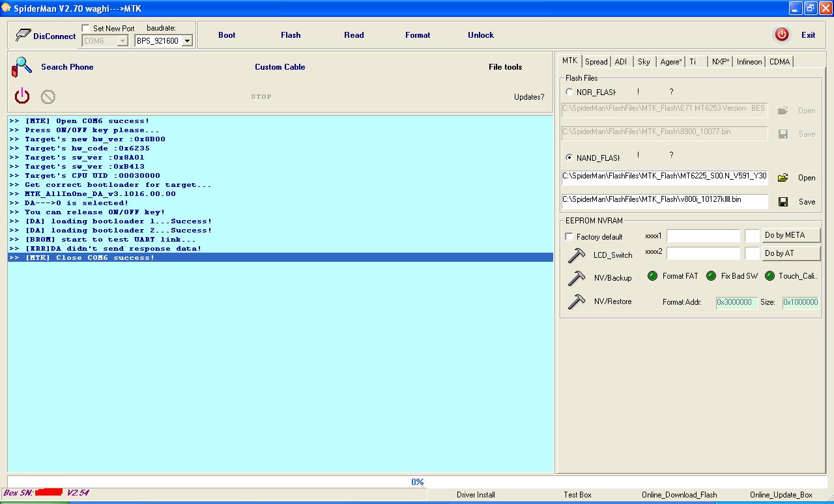Click the hammer icon next to NV/Backup
This screenshot has width=834, height=504.
point(577,278)
